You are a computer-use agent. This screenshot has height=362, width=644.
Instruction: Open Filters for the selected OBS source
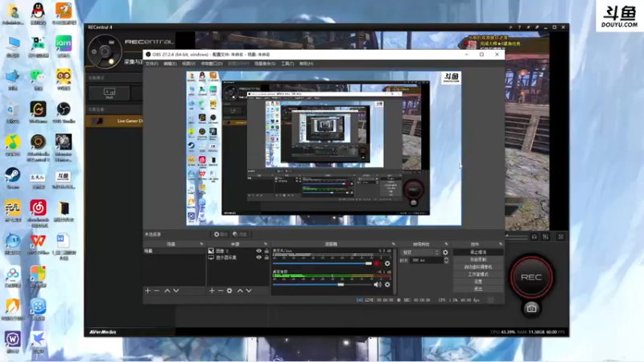point(240,234)
